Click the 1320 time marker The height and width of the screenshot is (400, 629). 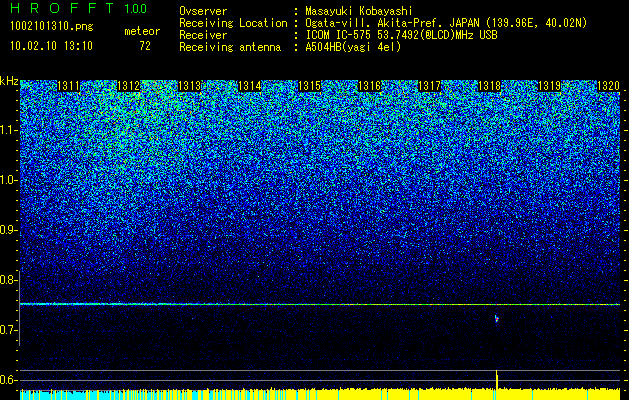coord(609,86)
